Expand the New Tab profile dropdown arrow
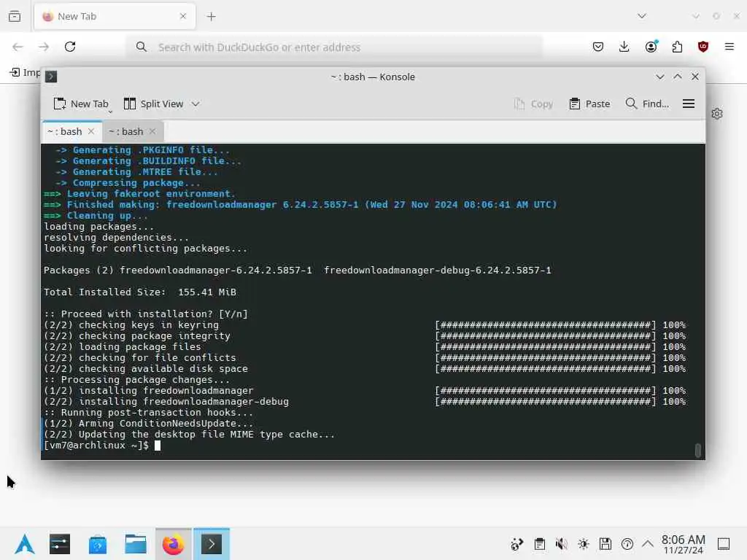The width and height of the screenshot is (747, 560). tap(111, 112)
